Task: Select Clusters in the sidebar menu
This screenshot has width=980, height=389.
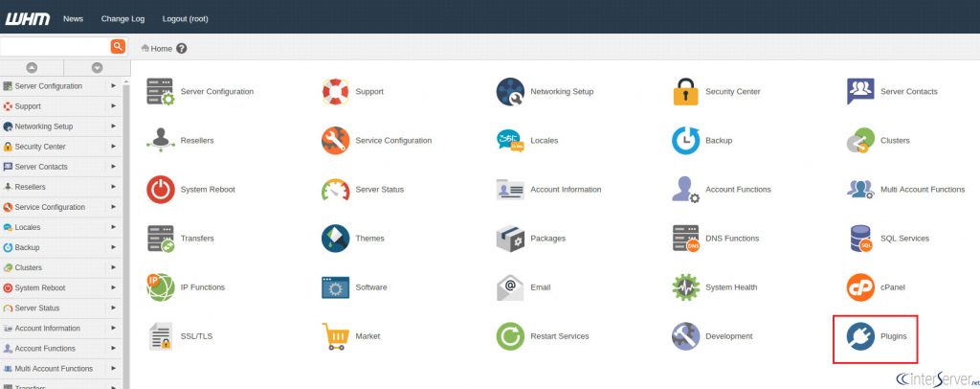Action: coord(29,267)
